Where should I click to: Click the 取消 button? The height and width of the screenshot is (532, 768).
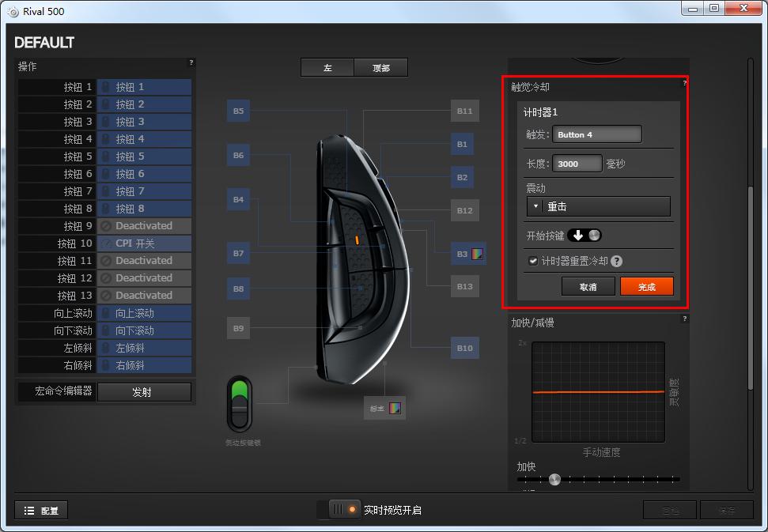588,286
